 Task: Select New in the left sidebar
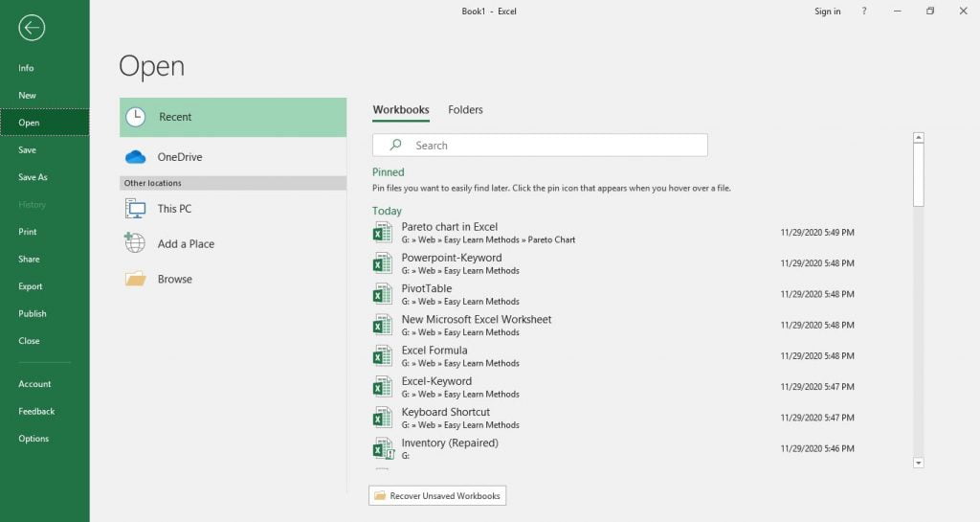(44, 95)
